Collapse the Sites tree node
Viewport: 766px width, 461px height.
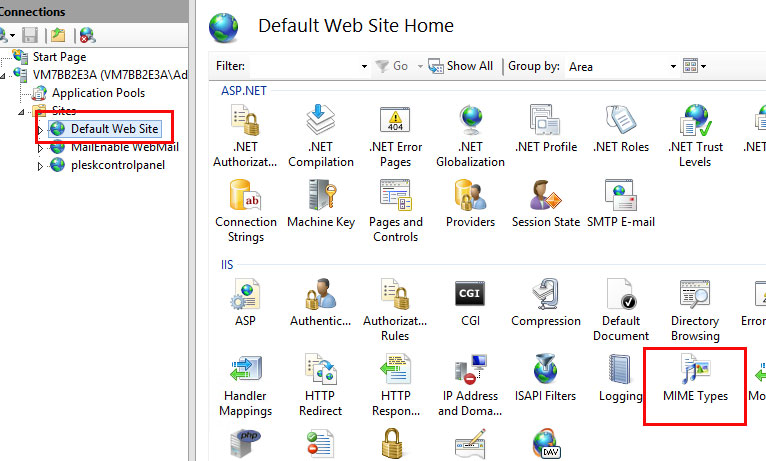(x=21, y=112)
